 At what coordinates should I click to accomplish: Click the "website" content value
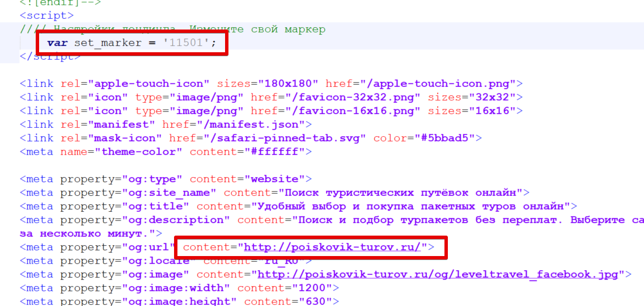pos(274,179)
